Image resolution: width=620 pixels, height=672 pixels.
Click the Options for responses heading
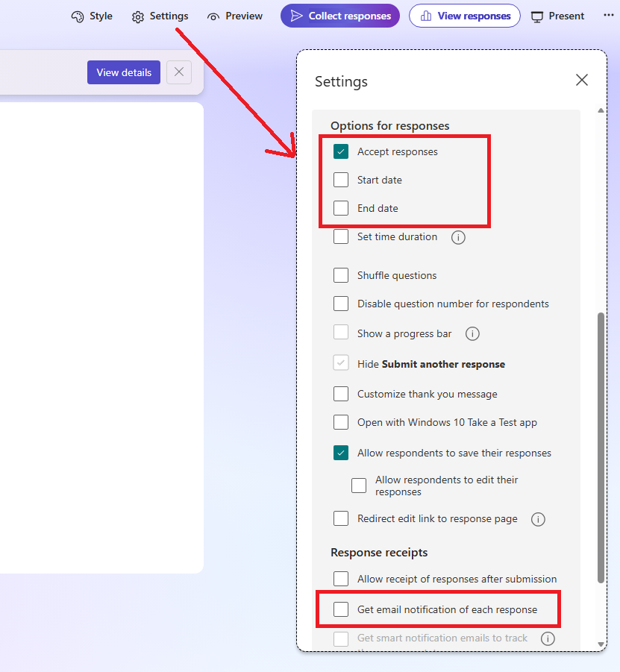(x=389, y=125)
